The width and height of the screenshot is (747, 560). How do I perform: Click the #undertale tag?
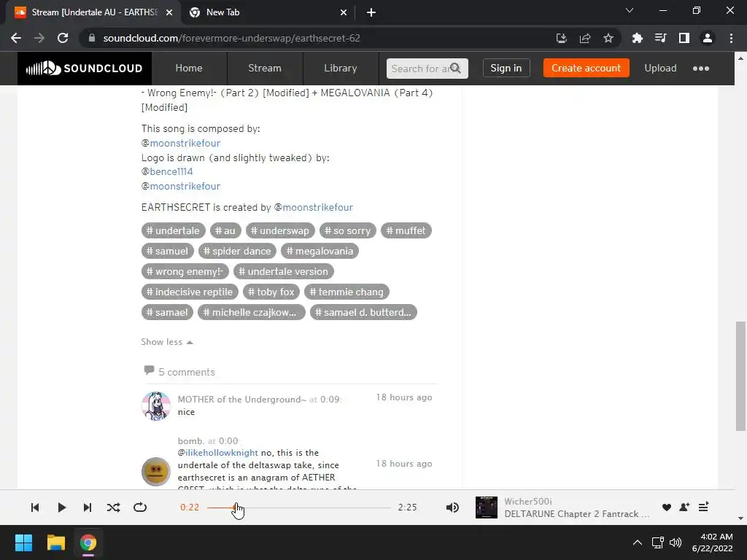173,230
